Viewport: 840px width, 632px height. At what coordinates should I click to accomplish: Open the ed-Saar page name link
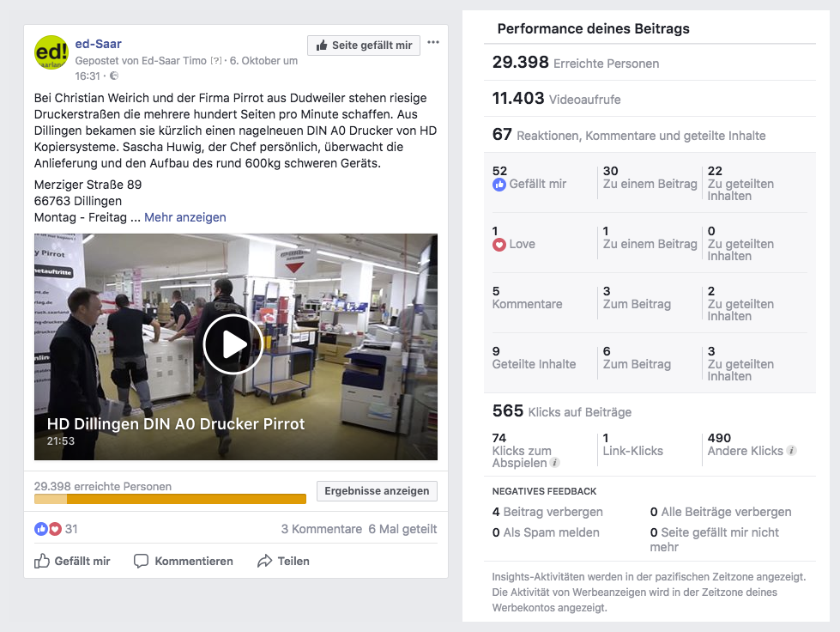[x=98, y=44]
